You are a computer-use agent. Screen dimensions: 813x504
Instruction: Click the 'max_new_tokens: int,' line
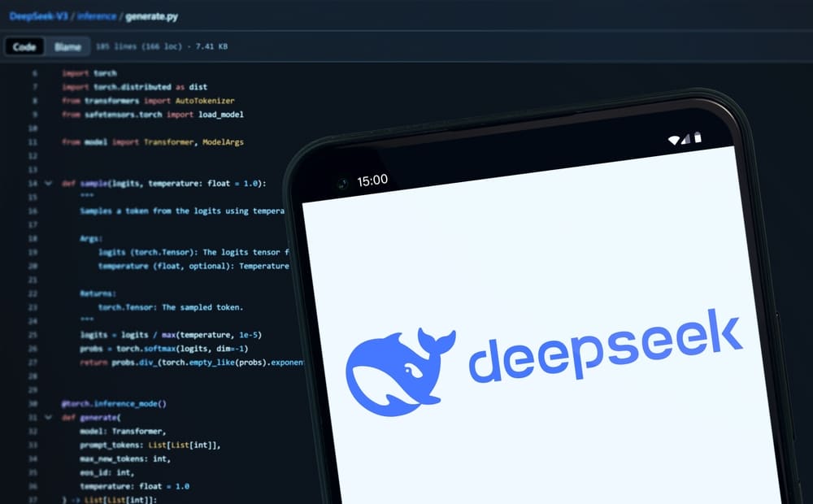(125, 458)
